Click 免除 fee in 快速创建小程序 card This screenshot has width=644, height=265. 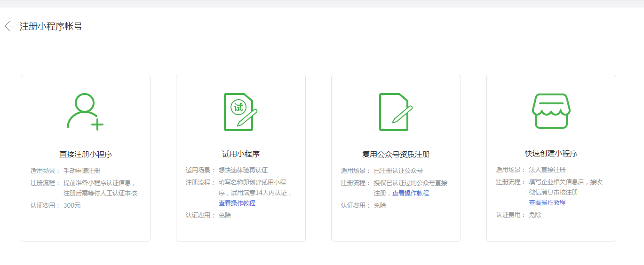(535, 215)
